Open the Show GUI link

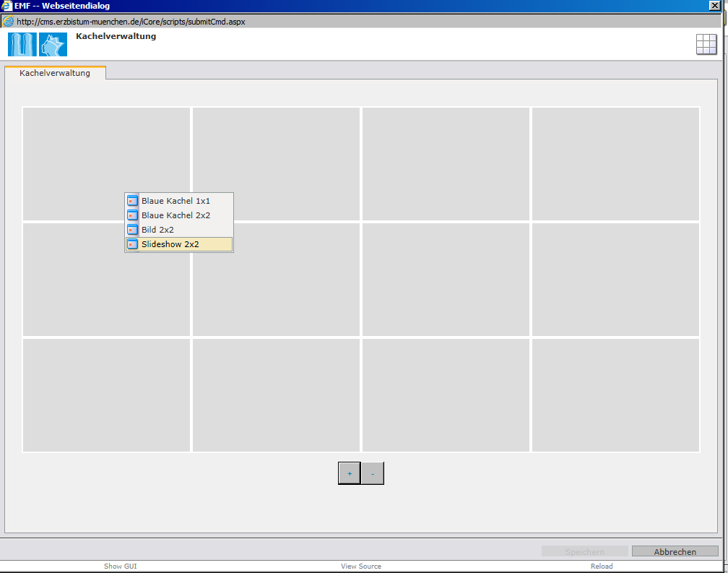[x=120, y=566]
